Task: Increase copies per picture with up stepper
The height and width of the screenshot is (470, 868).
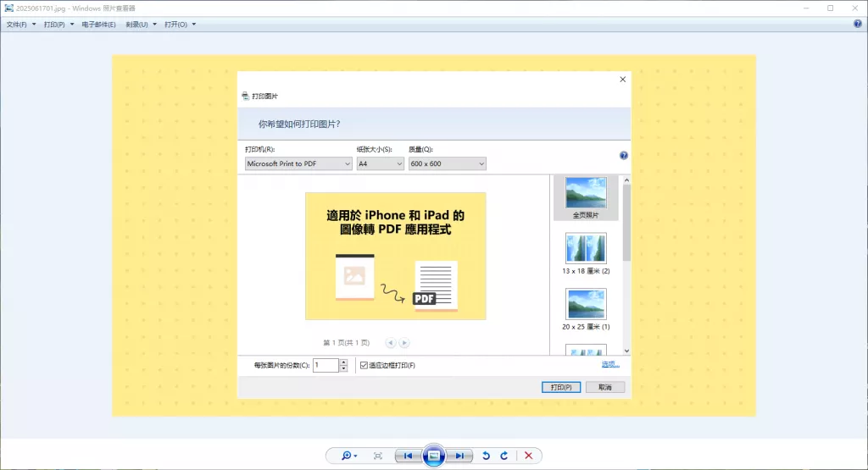Action: pos(344,362)
